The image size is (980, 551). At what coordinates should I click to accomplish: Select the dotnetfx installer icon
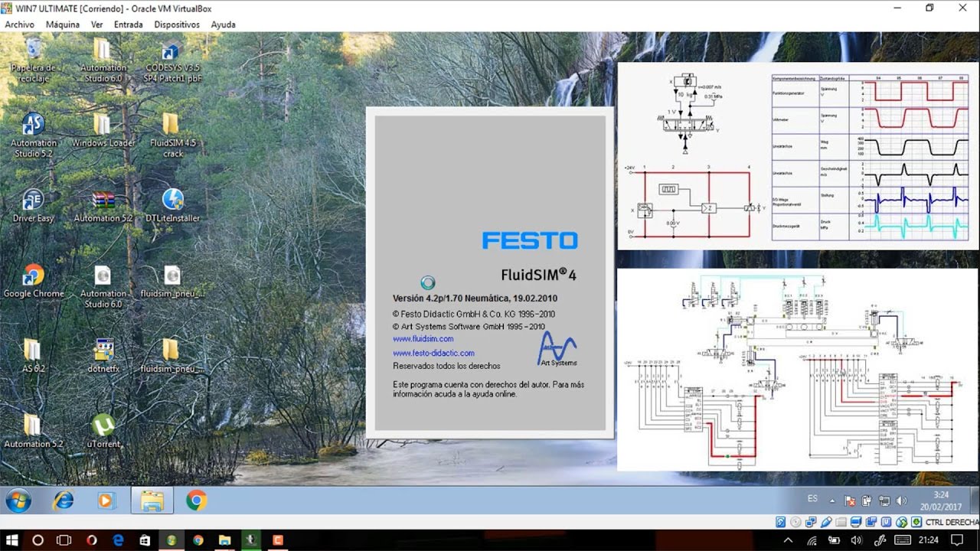pyautogui.click(x=103, y=356)
